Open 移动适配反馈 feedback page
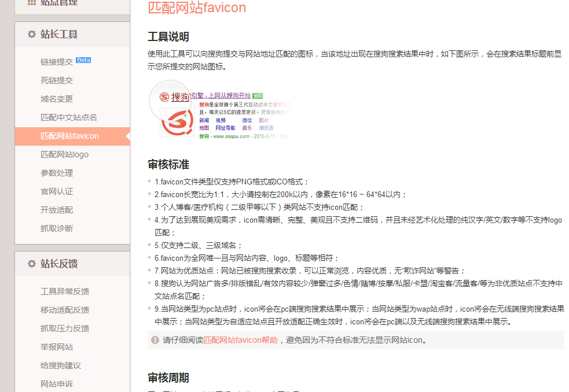The image size is (569, 392). 65,310
